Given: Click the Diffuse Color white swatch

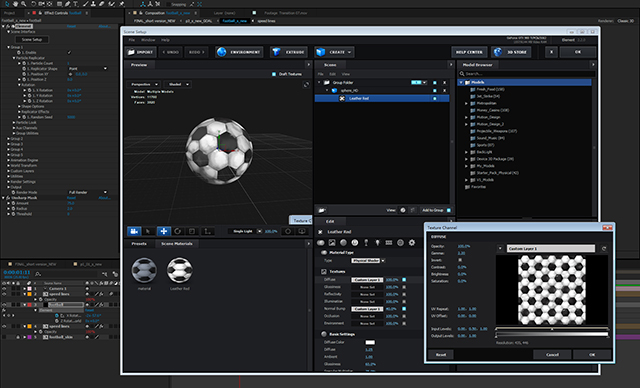Looking at the screenshot, I should (370, 342).
